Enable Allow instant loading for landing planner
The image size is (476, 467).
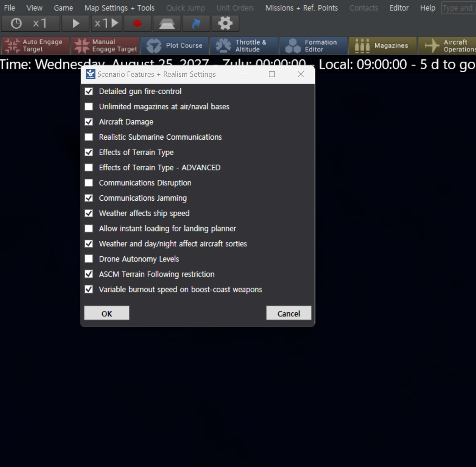coord(89,229)
